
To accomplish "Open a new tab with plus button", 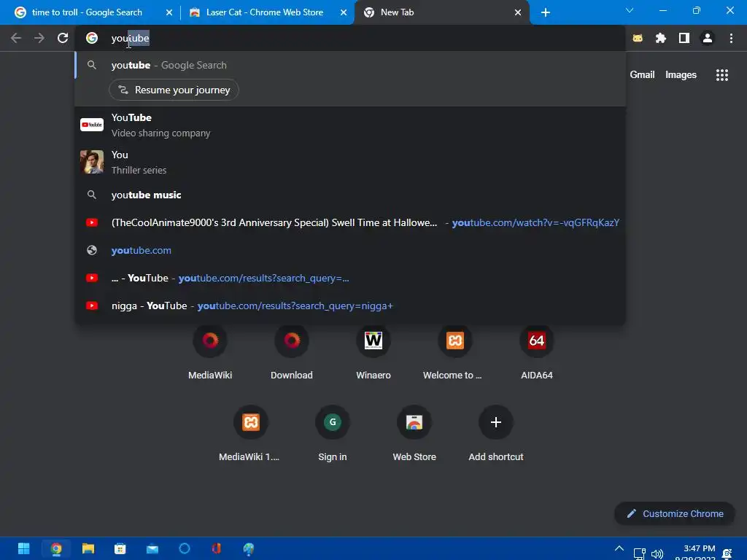I will 546,12.
